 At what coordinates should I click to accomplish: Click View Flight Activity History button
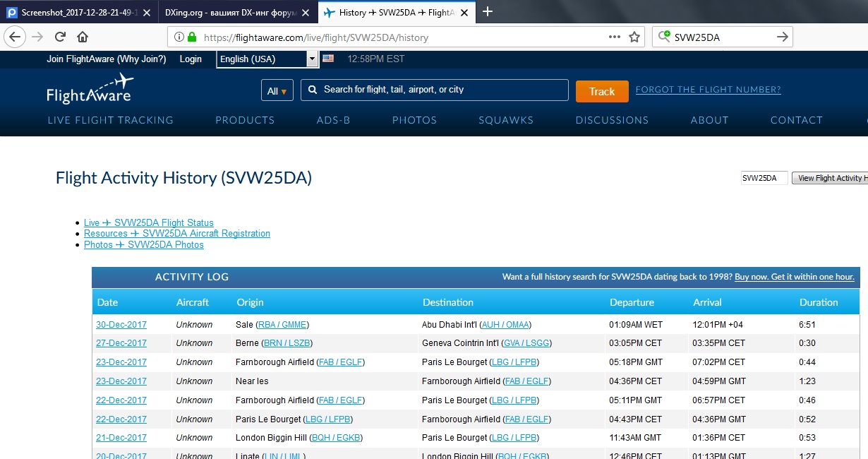point(830,178)
